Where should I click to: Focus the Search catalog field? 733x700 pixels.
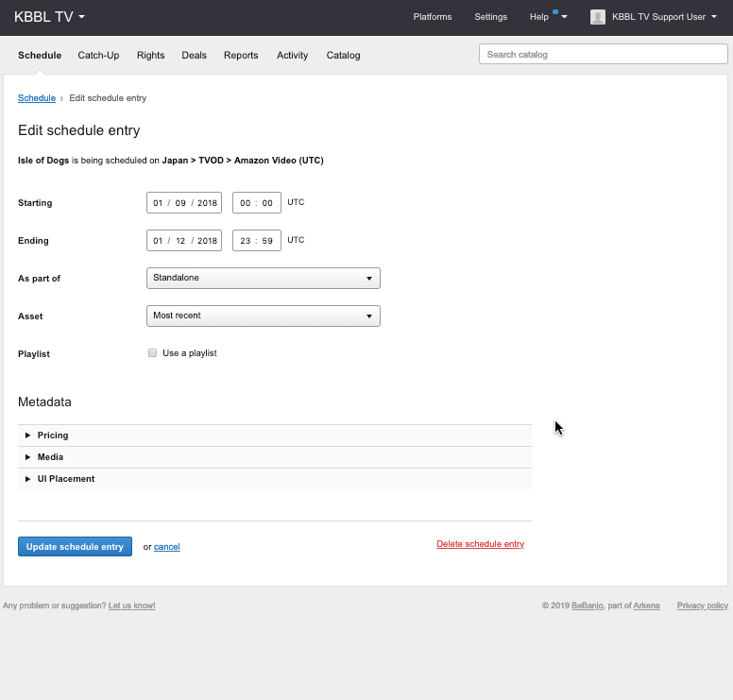603,54
